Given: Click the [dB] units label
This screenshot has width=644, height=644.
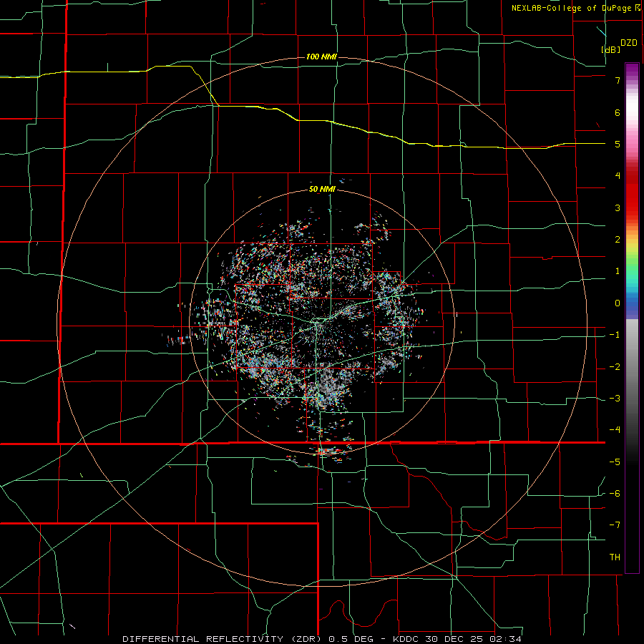Looking at the screenshot, I should (611, 49).
